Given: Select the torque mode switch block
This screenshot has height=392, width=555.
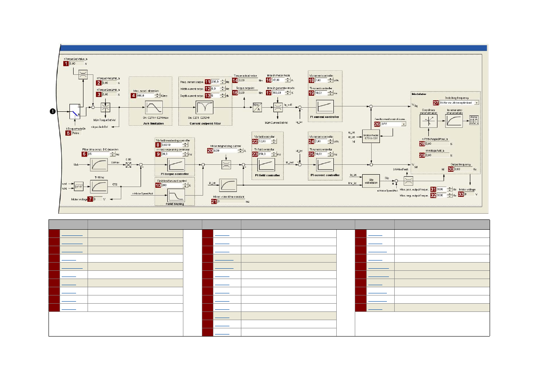Looking at the screenshot, I should 75,111.
